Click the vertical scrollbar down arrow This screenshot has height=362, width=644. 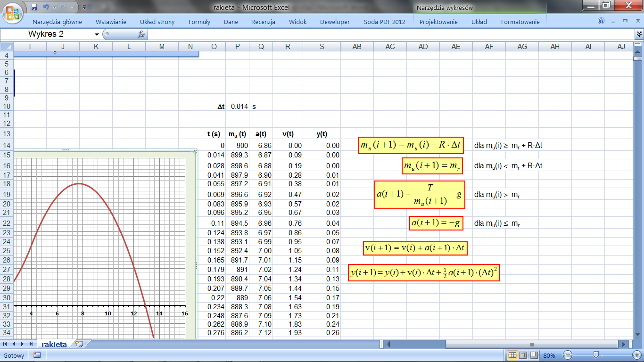(x=637, y=334)
